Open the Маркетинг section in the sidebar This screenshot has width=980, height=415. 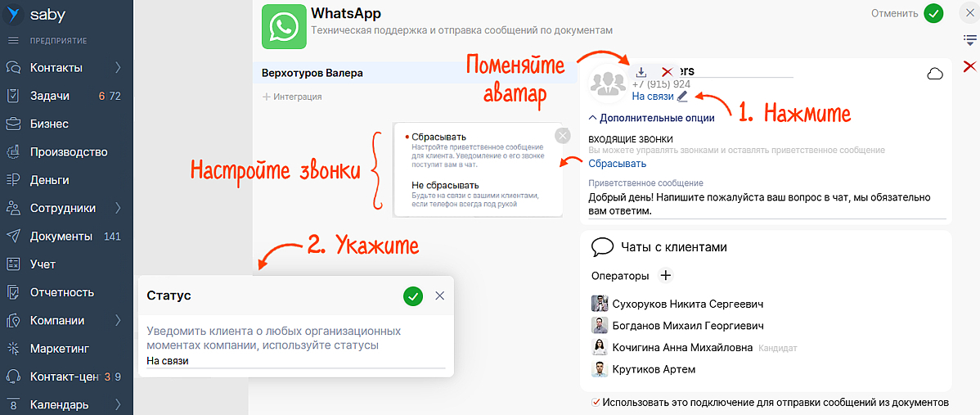(59, 349)
